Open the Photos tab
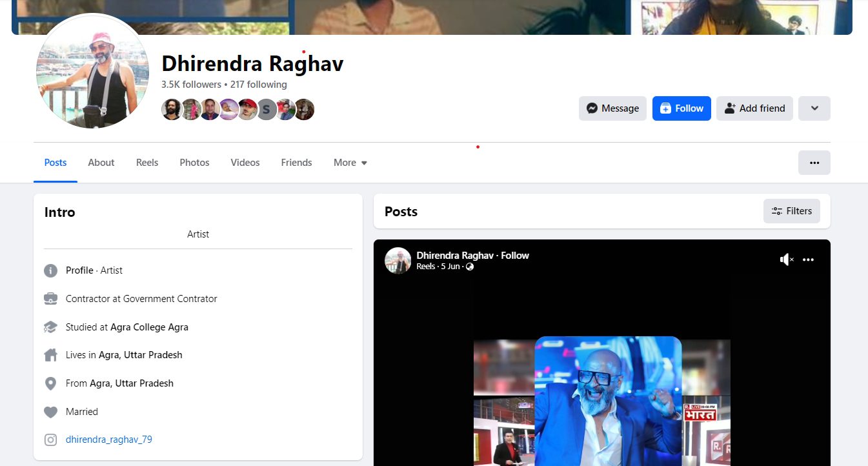The height and width of the screenshot is (466, 868). tap(195, 163)
